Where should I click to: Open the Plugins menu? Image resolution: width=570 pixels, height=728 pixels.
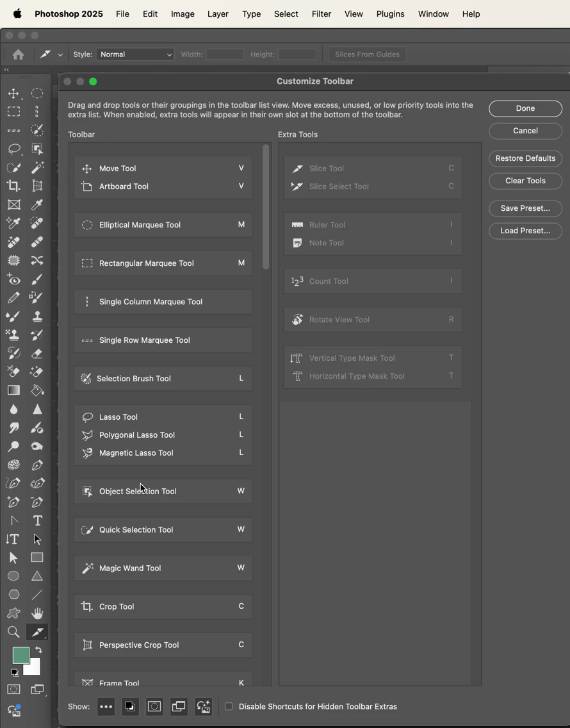coord(391,14)
